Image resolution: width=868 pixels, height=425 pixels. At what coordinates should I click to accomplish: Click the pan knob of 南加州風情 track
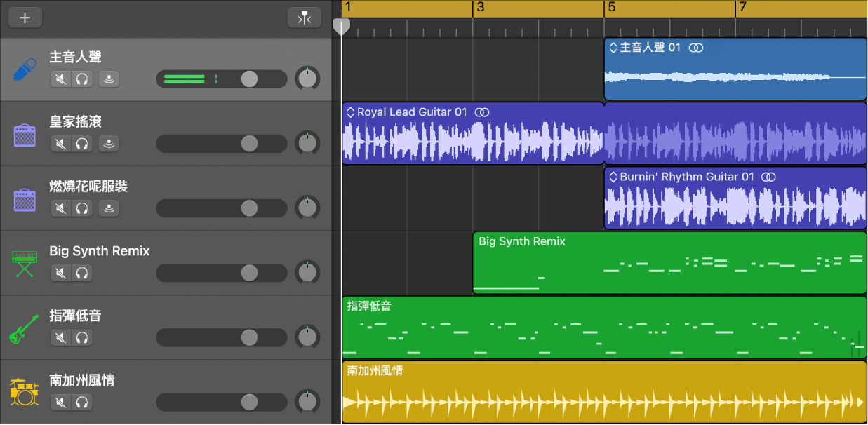pos(307,402)
